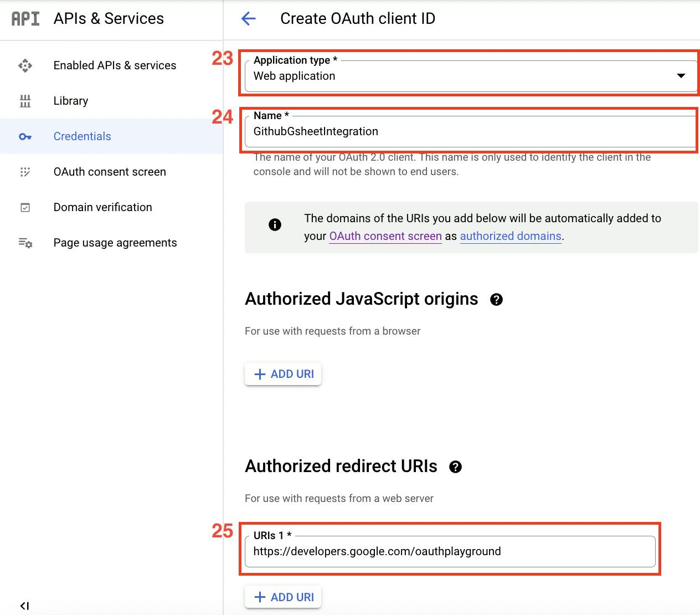Open the Application type dropdown
This screenshot has height=615, width=700.
[x=682, y=76]
